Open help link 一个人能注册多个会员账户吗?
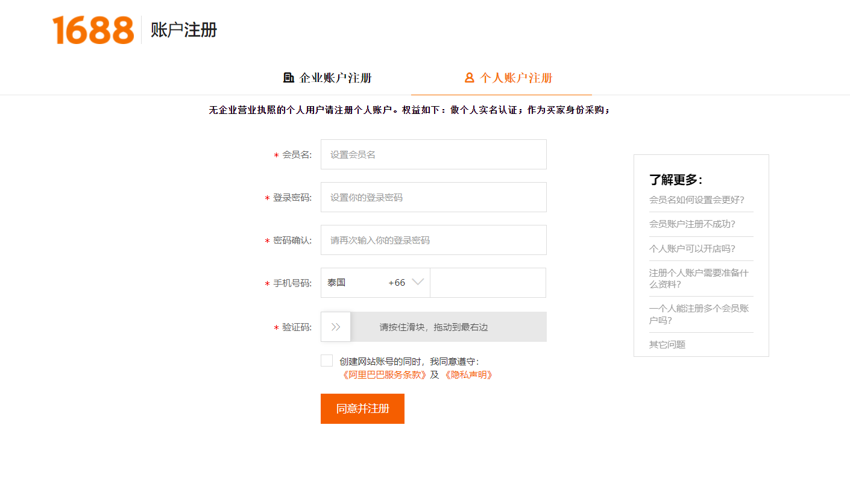 click(x=699, y=314)
